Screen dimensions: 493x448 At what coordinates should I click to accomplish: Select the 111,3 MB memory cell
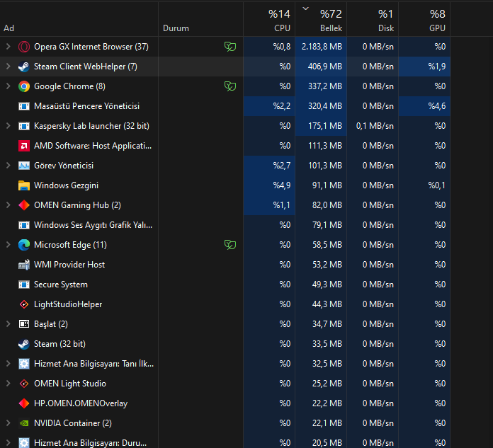click(x=321, y=146)
